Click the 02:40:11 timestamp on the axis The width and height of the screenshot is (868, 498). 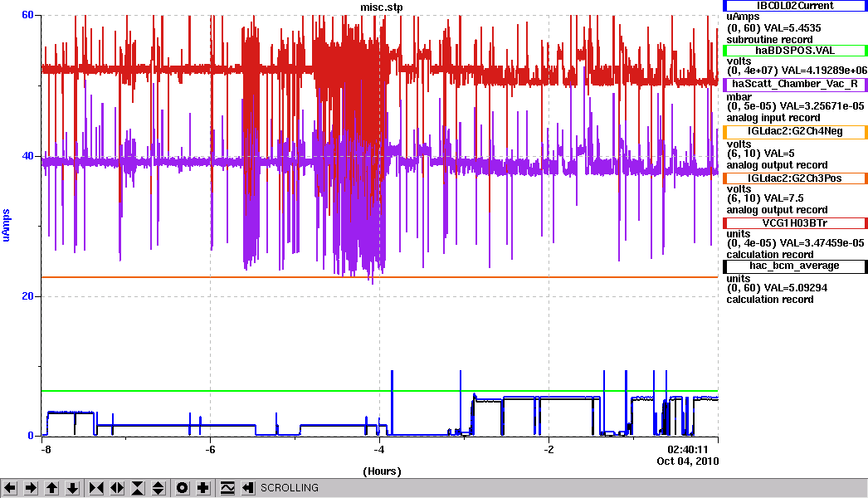(x=688, y=449)
